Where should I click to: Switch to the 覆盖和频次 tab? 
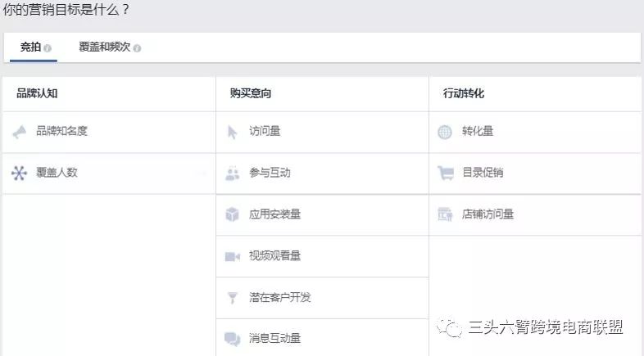point(105,47)
